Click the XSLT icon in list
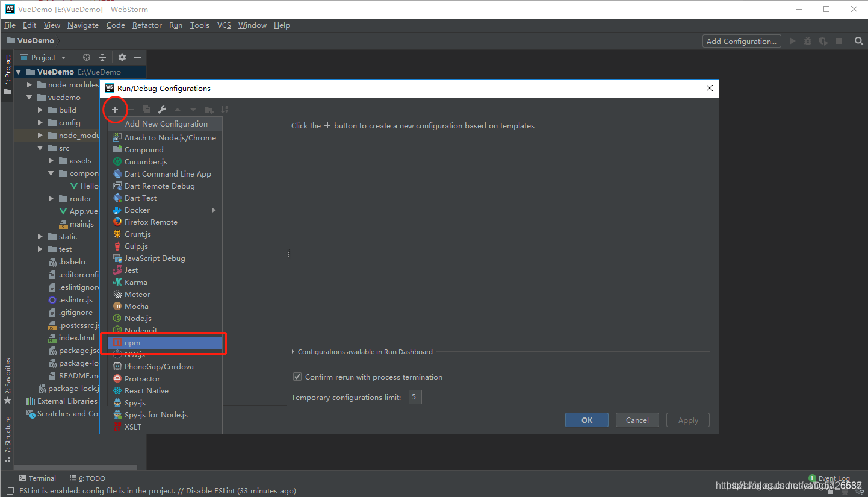 (117, 427)
